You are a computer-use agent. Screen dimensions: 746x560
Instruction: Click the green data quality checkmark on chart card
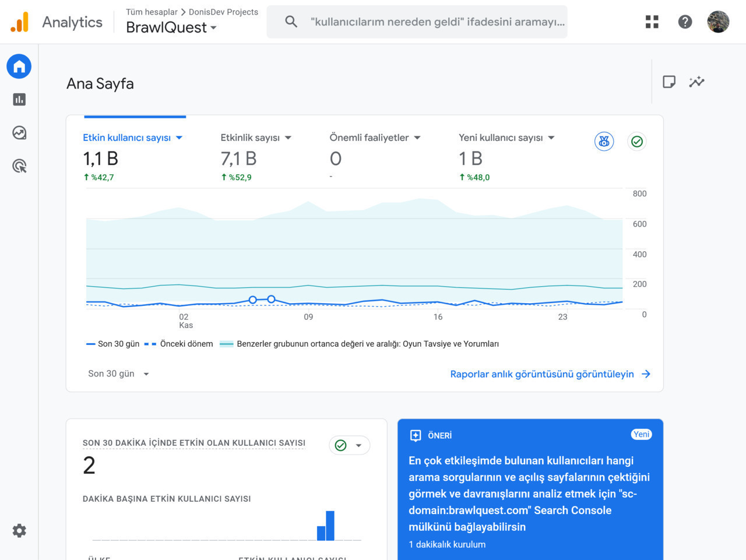(637, 142)
